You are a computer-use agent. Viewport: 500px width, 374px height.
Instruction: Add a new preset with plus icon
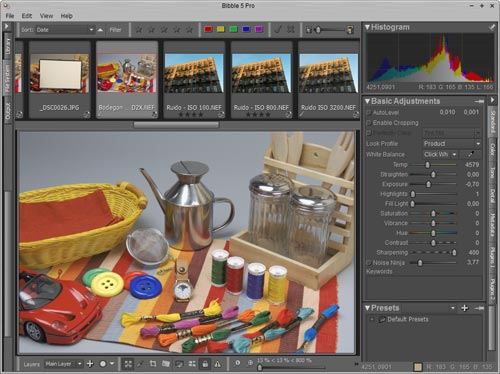pos(464,308)
